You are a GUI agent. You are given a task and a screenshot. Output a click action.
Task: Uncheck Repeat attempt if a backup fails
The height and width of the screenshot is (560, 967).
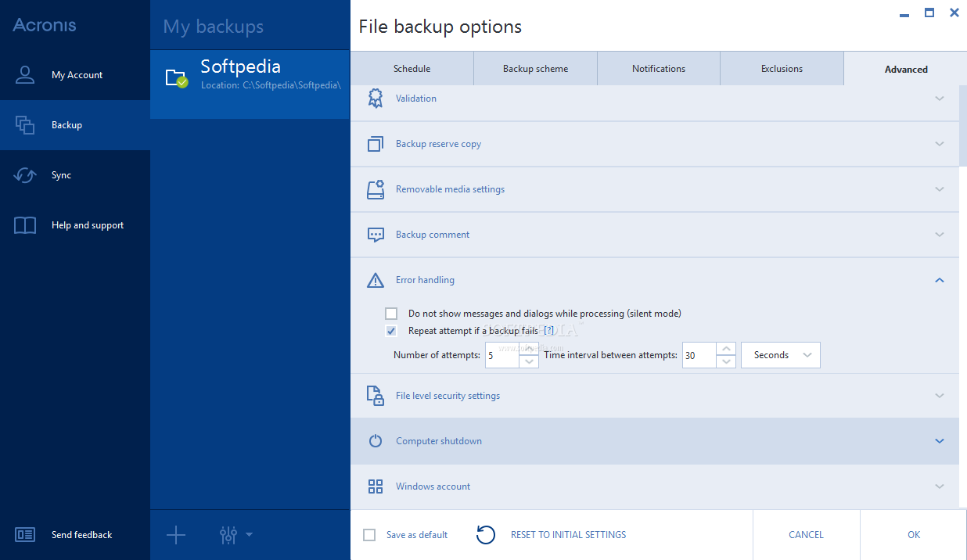(x=391, y=331)
